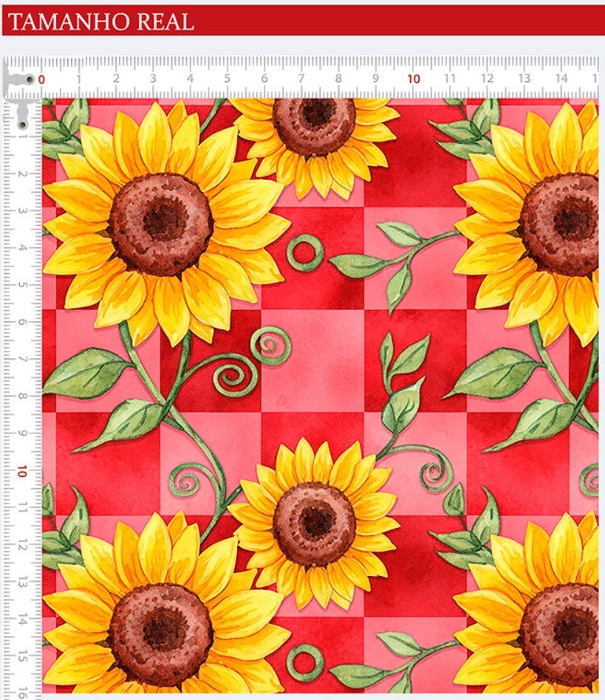Click the fabric pattern preview image
This screenshot has height=700, width=605.
point(320,395)
